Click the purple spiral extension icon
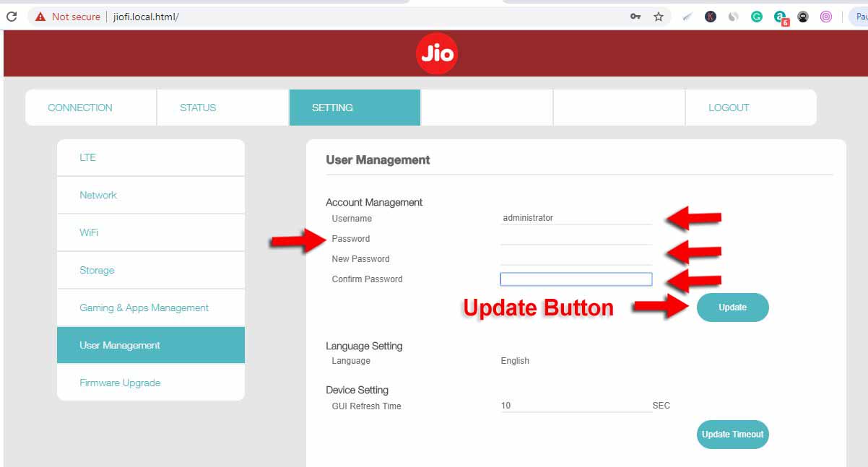Screen dimensions: 868x467 (x=825, y=16)
